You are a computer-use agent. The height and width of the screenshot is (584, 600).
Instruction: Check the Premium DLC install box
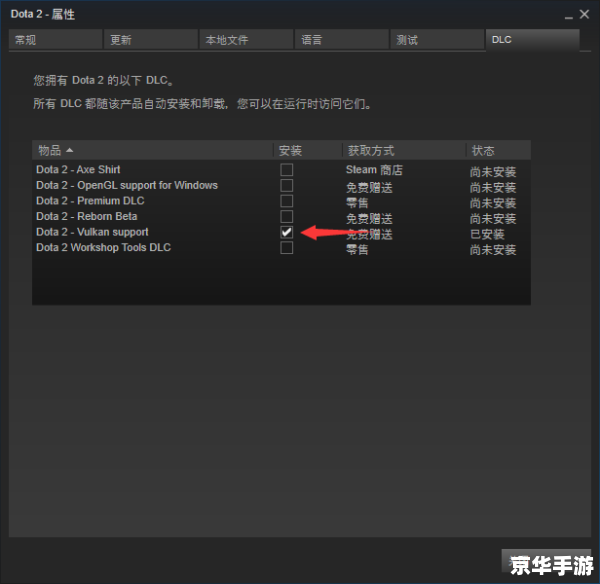coord(287,201)
